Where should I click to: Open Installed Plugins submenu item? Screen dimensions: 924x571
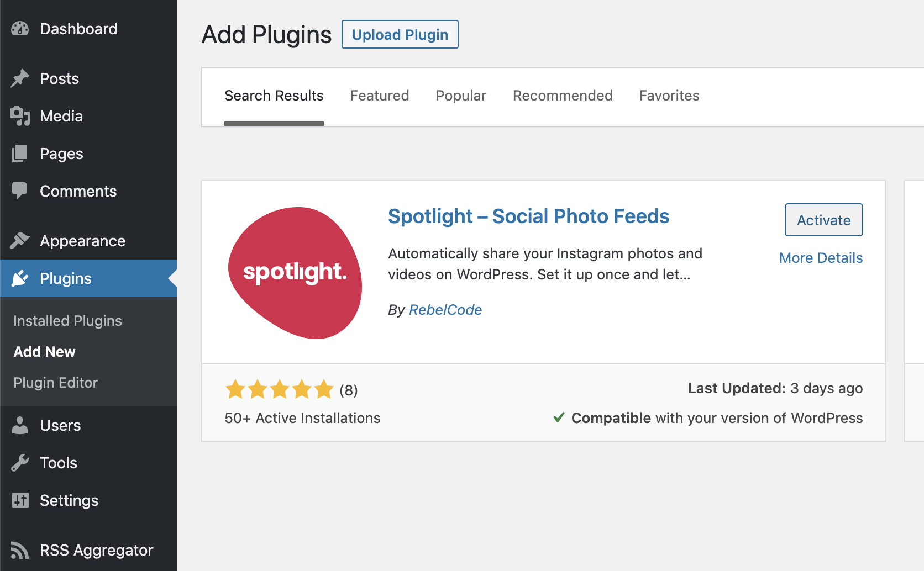[67, 321]
